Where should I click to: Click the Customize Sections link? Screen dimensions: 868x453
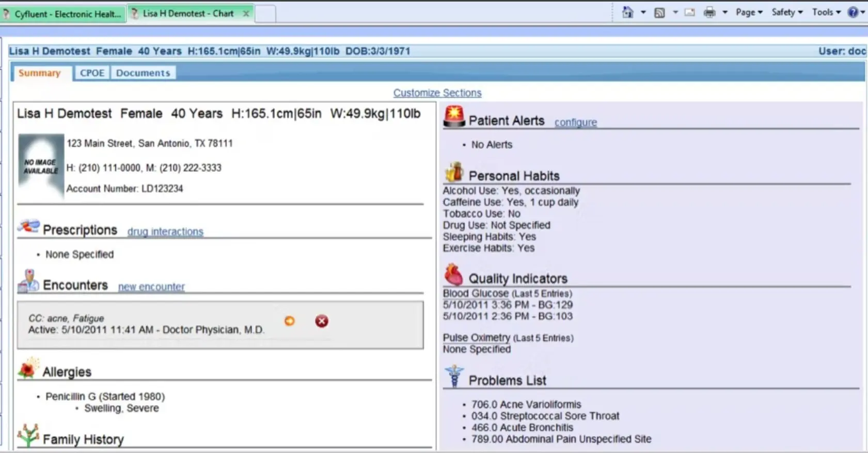click(437, 93)
